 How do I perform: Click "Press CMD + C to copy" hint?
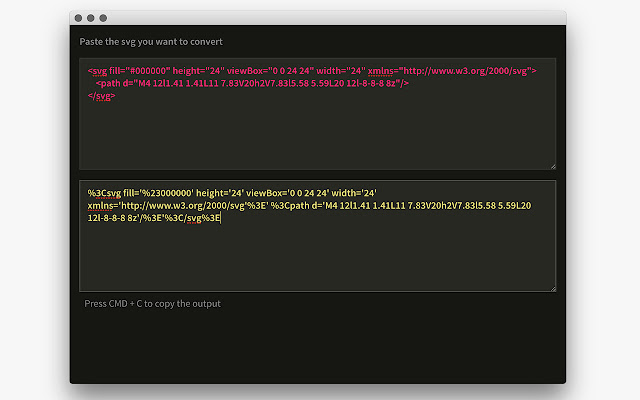(152, 303)
